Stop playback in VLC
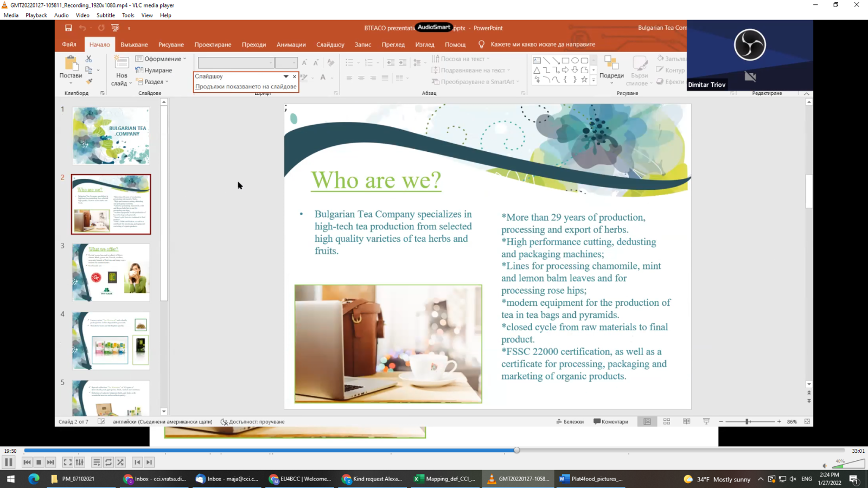This screenshot has height=488, width=868. [39, 462]
